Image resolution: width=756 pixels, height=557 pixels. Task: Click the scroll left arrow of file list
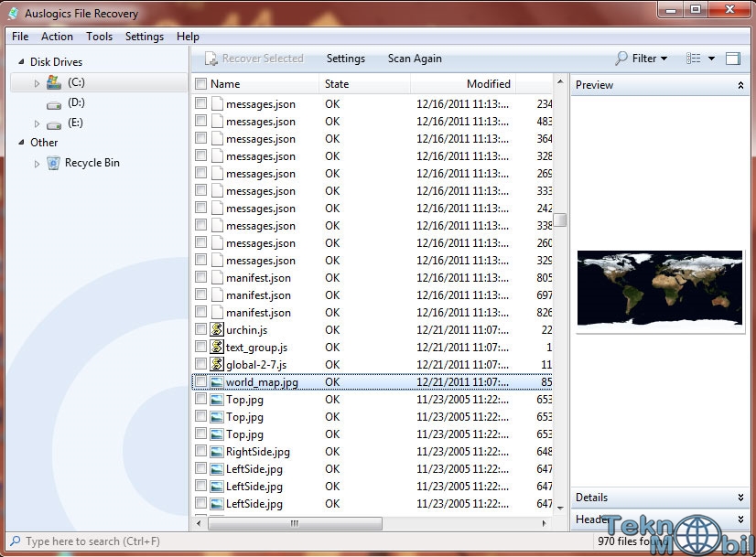coord(199,523)
